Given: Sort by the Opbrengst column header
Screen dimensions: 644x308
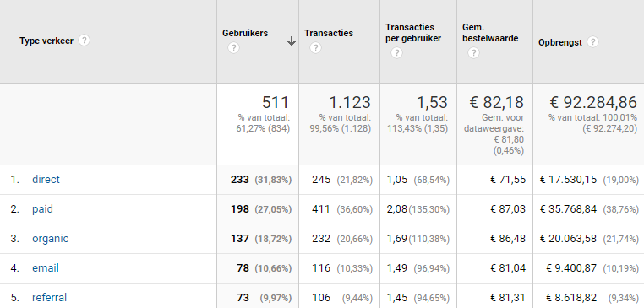Looking at the screenshot, I should tap(560, 42).
